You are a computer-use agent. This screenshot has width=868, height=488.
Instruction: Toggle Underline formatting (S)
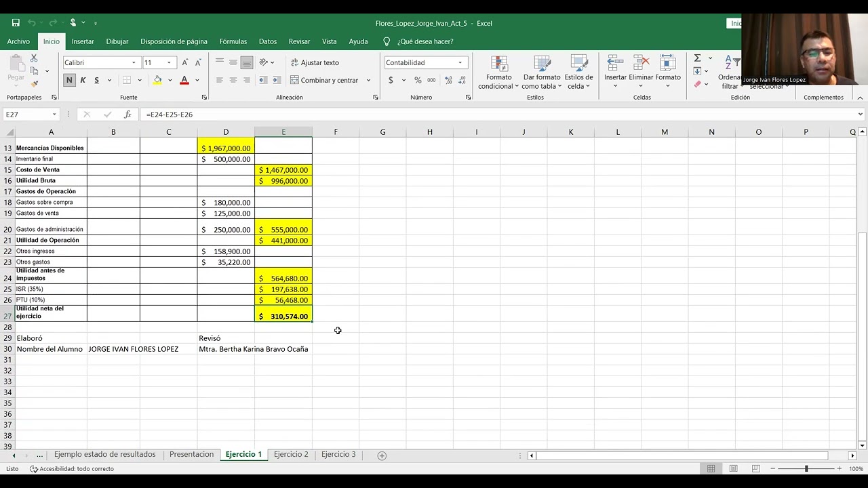[96, 80]
